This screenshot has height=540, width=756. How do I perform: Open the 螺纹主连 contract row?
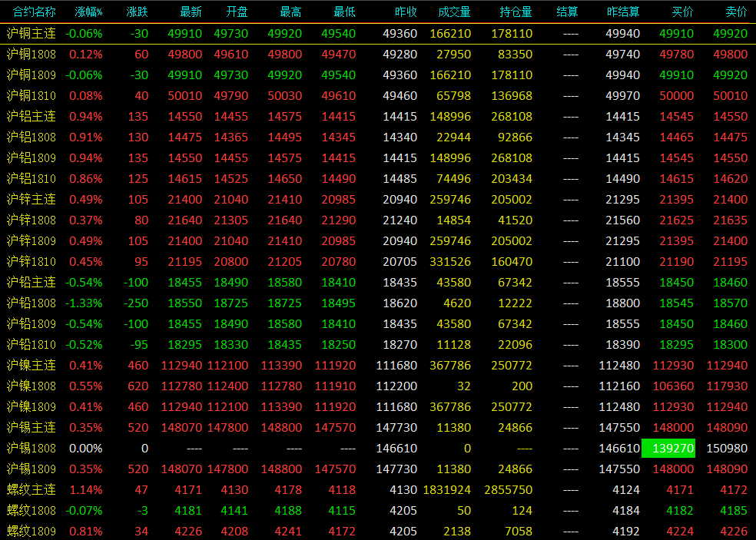coord(378,489)
